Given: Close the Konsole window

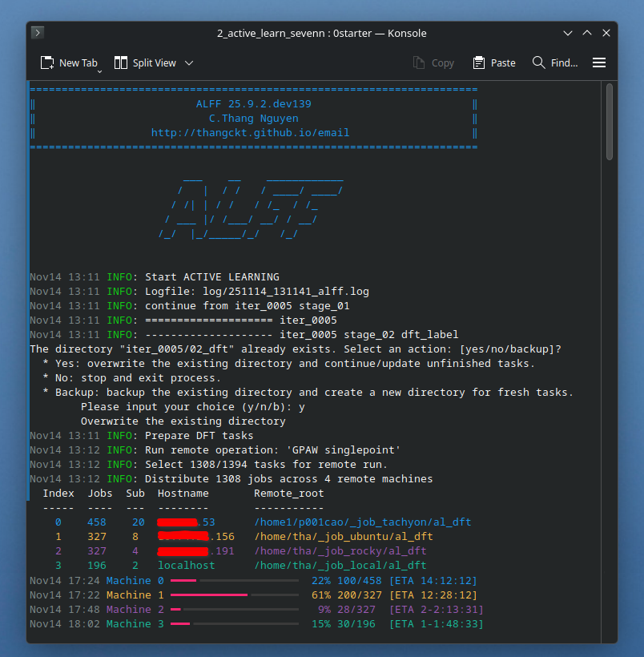Looking at the screenshot, I should [x=606, y=33].
